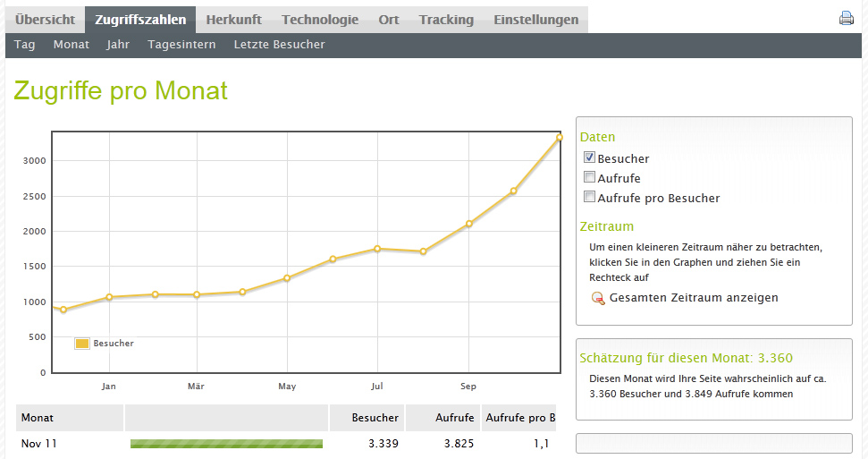Open the Übersicht tab
Viewport: 868px width, 459px height.
pyautogui.click(x=45, y=20)
